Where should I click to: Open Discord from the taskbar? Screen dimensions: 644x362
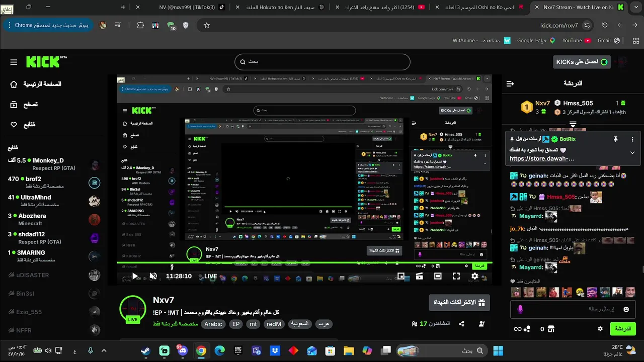[x=182, y=350]
